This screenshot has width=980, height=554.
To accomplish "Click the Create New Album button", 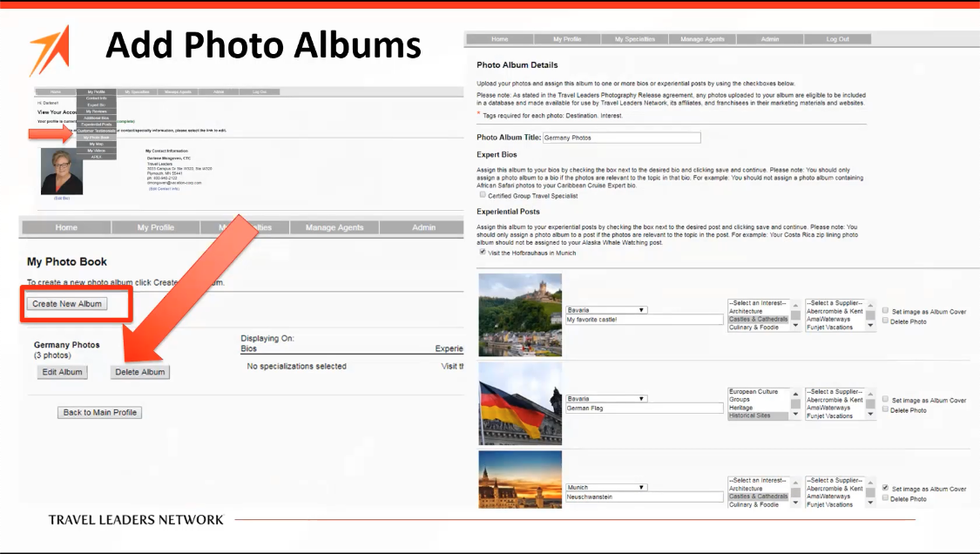I will tap(67, 304).
